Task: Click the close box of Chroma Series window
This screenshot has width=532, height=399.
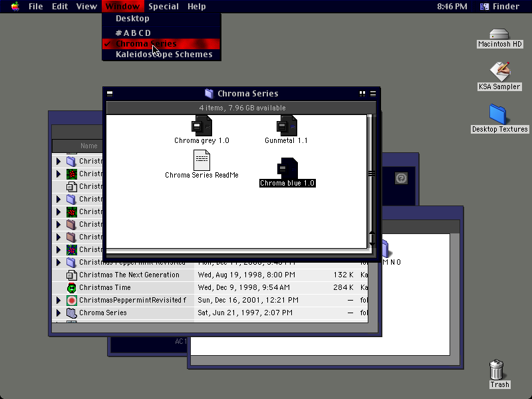Action: (x=110, y=93)
